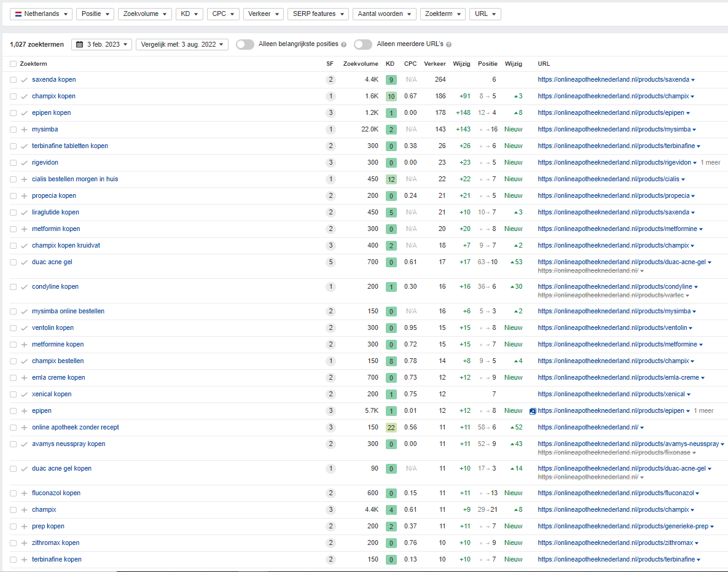Tick the checkbox for champix kopen row
The width and height of the screenshot is (728, 572).
(13, 96)
